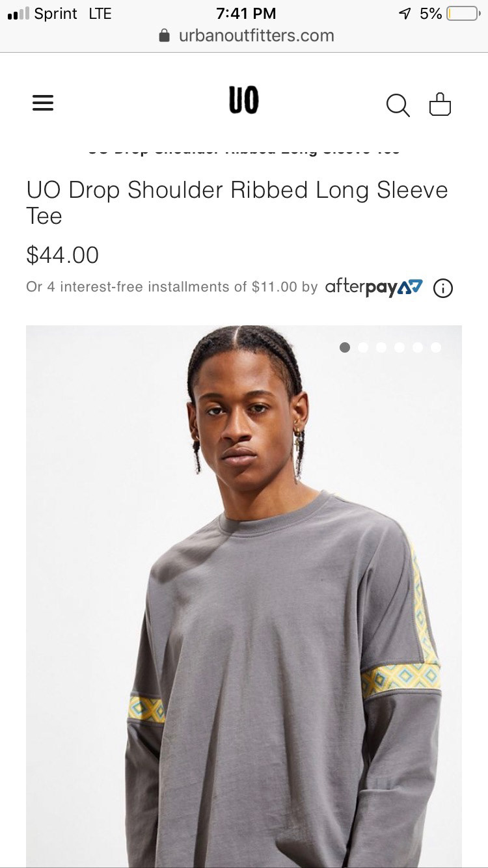This screenshot has height=868, width=488.
Task: Tap the $44.00 price
Action: (x=62, y=254)
